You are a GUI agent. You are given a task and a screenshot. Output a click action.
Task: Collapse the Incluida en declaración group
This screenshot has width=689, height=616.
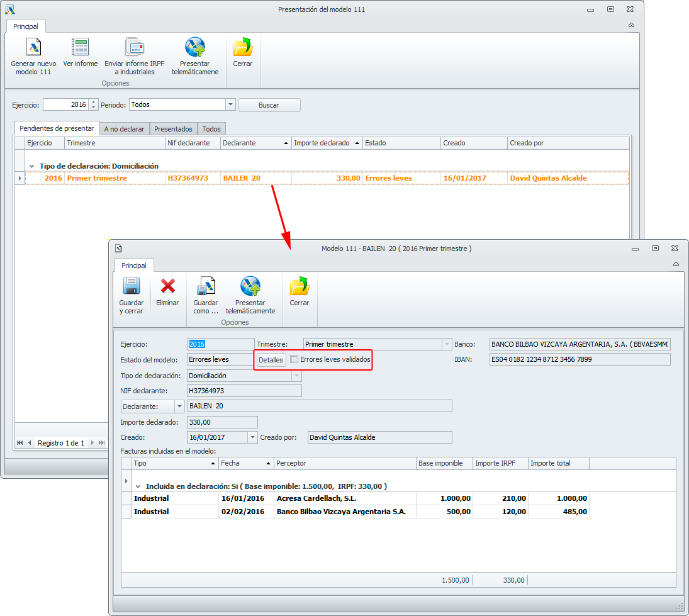click(138, 486)
